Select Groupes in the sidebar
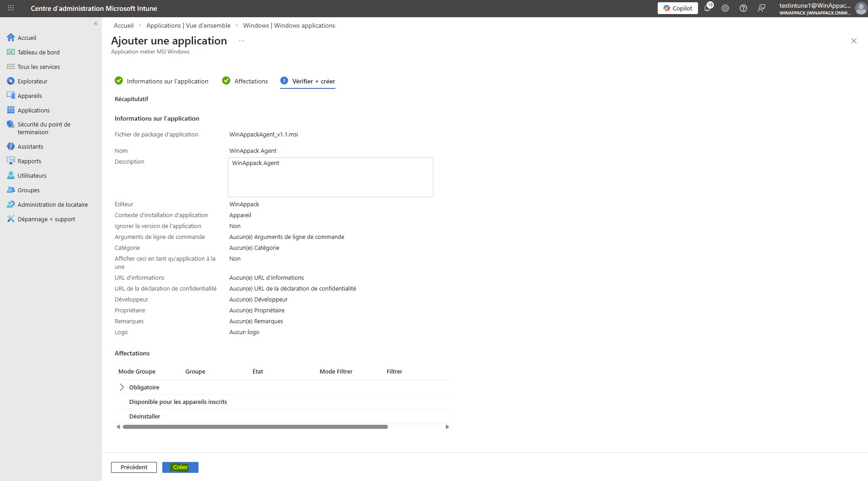Image resolution: width=868 pixels, height=481 pixels. pos(28,190)
